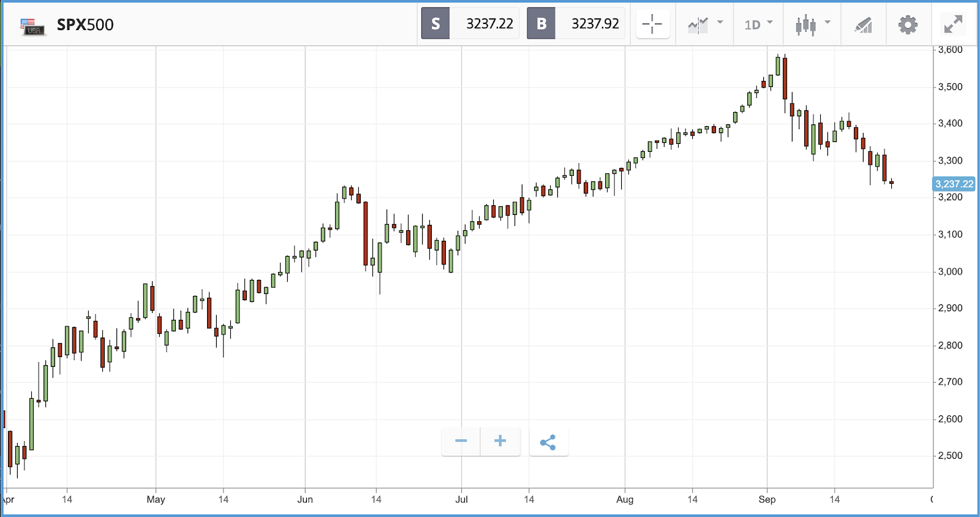Zoom in with the plus button
The width and height of the screenshot is (980, 517).
point(500,441)
